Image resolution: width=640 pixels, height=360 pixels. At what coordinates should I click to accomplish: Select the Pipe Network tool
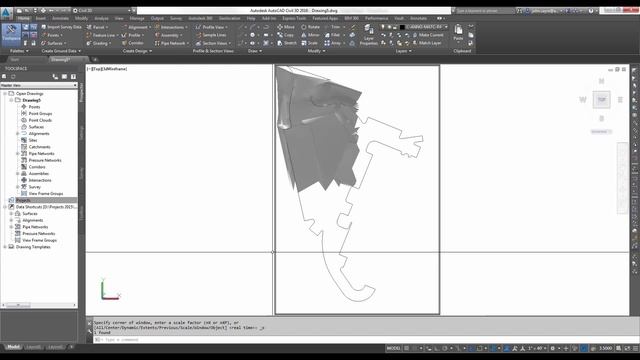[x=172, y=43]
